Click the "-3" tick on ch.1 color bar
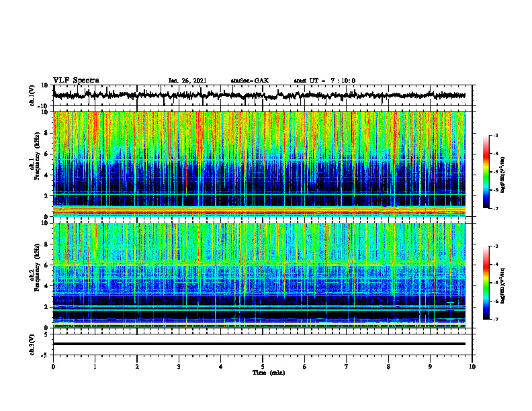This screenshot has width=532, height=411. tap(495, 135)
